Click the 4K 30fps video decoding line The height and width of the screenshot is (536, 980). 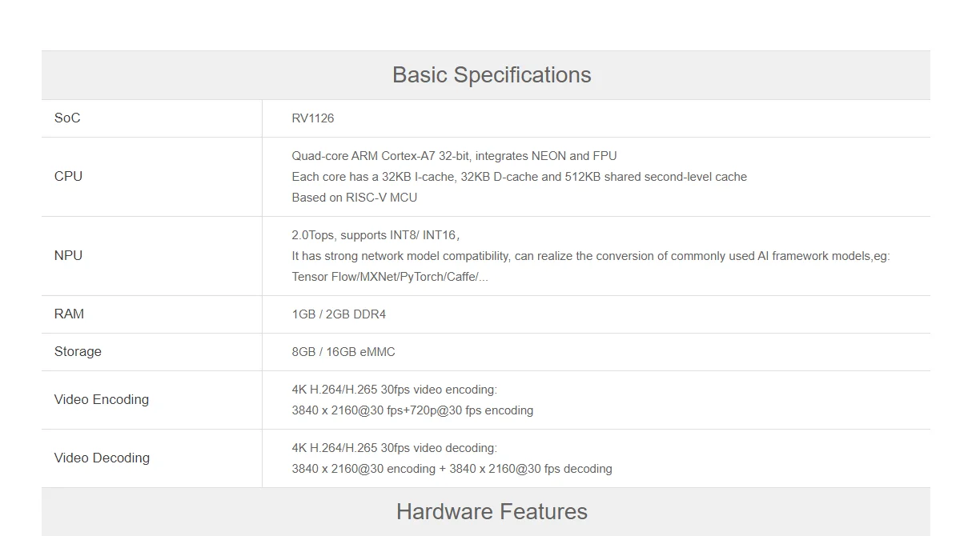(394, 448)
